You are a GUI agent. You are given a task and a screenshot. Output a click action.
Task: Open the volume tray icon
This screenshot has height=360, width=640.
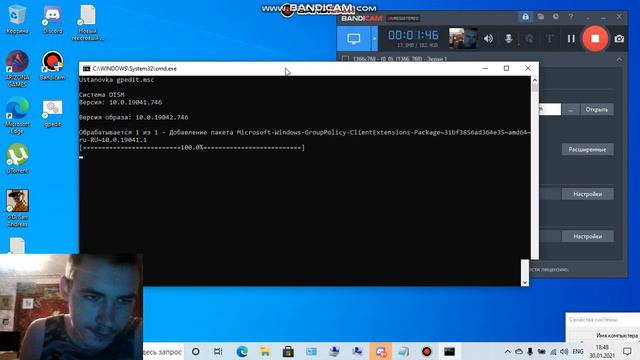point(564,351)
